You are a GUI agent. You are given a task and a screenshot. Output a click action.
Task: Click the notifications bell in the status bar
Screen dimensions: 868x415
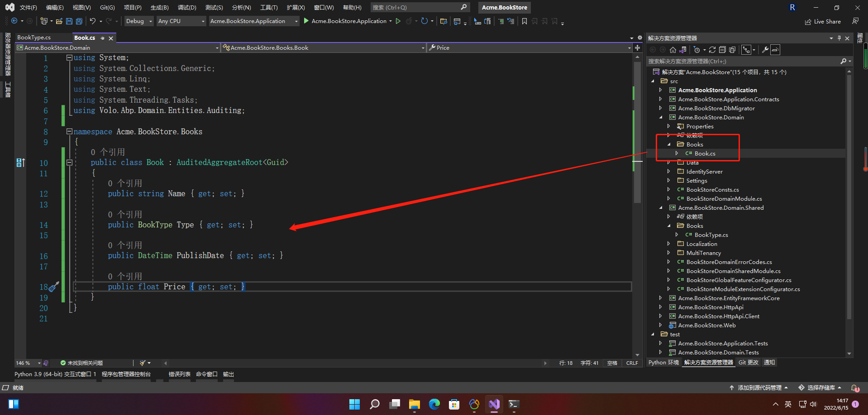[855, 388]
